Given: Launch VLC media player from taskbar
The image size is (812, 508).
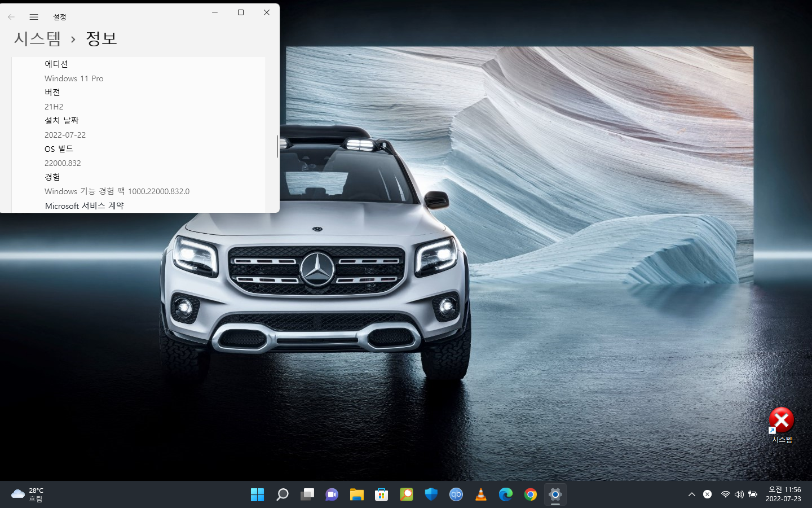Looking at the screenshot, I should pyautogui.click(x=481, y=494).
